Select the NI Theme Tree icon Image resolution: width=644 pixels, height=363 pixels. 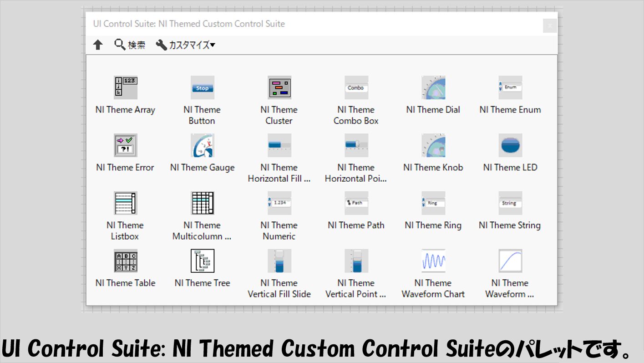point(202,261)
